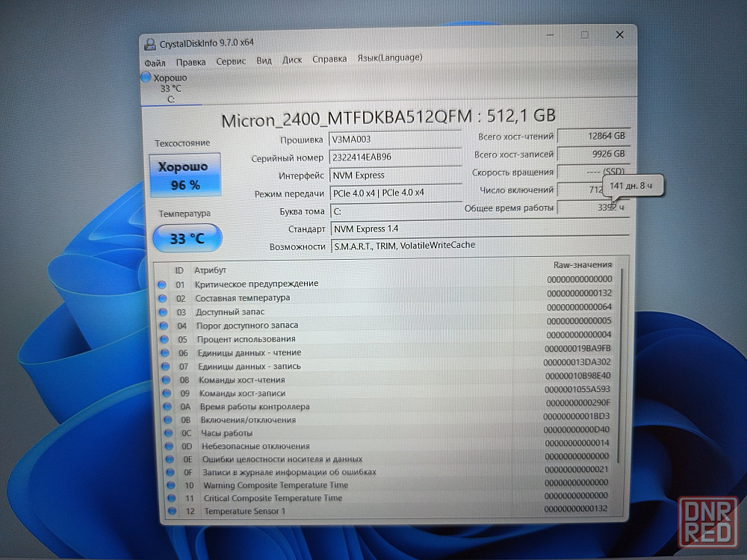The width and height of the screenshot is (747, 560).
Task: Click status dot beside Часы работы row
Action: (x=167, y=433)
